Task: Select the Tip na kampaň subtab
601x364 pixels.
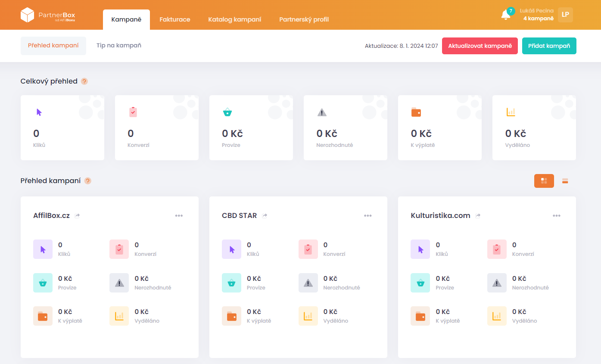Action: [118, 45]
